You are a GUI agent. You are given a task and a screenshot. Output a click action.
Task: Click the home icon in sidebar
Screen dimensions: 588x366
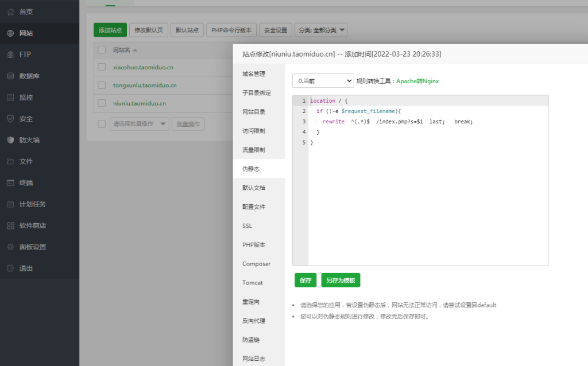10,12
